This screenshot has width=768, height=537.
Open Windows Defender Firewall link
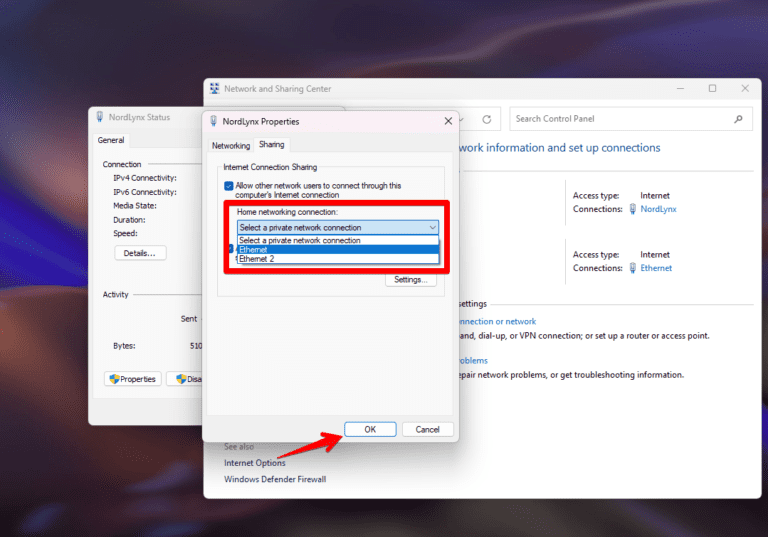tap(275, 479)
